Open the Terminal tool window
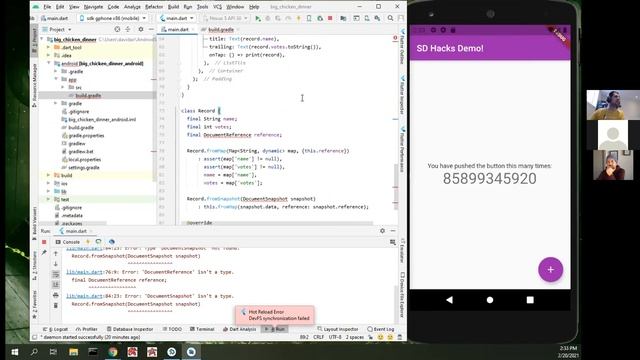Viewport: 640px width, 360px height. pos(202,329)
